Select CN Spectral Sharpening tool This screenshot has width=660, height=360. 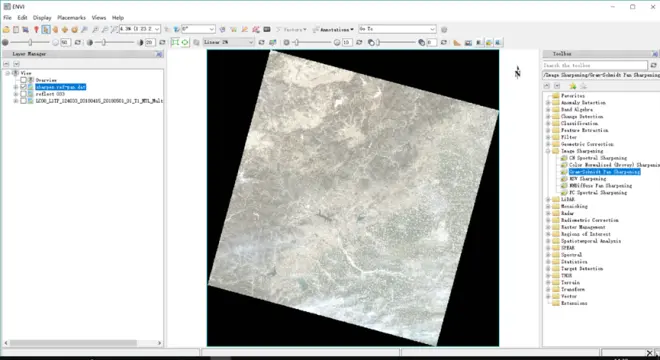[x=598, y=158]
